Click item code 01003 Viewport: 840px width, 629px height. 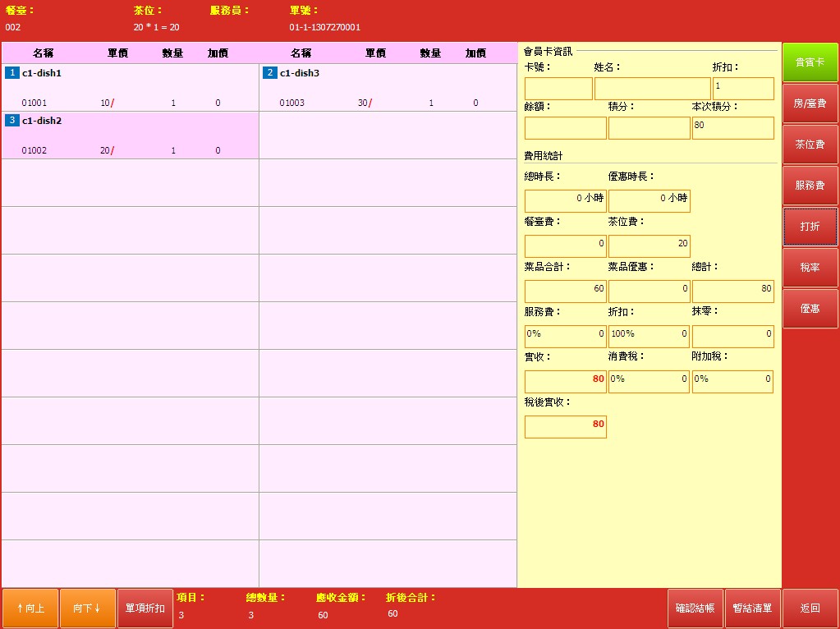[292, 103]
